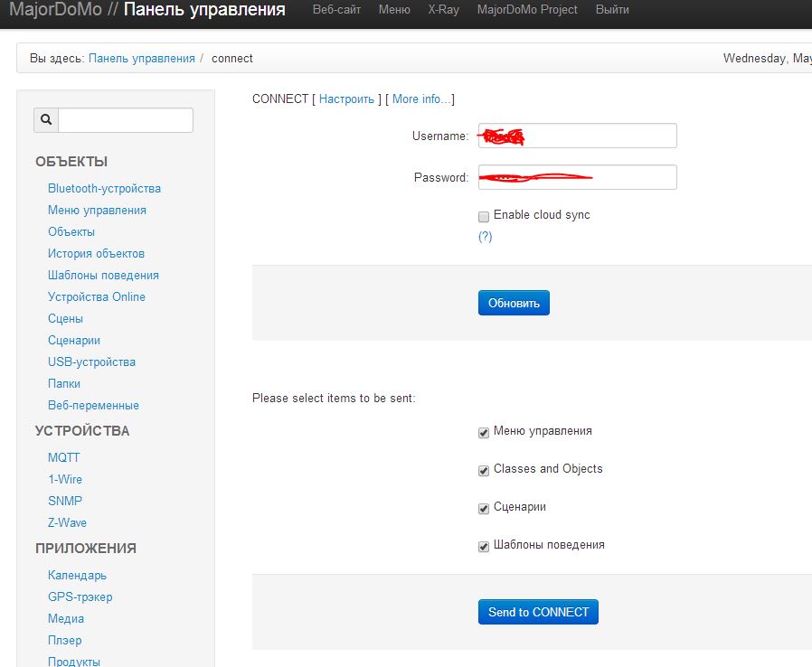Toggle the Сценарии checkbox
This screenshot has width=812, height=667.
484,509
